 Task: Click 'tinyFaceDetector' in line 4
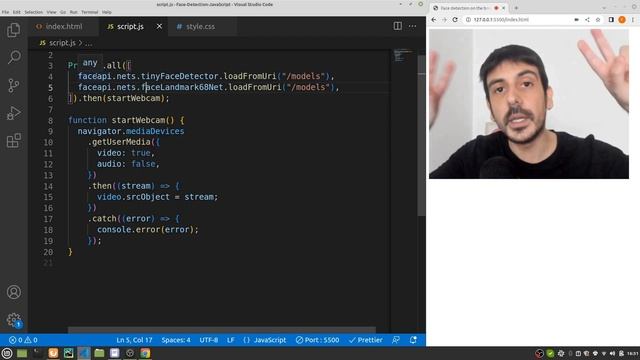pos(180,76)
